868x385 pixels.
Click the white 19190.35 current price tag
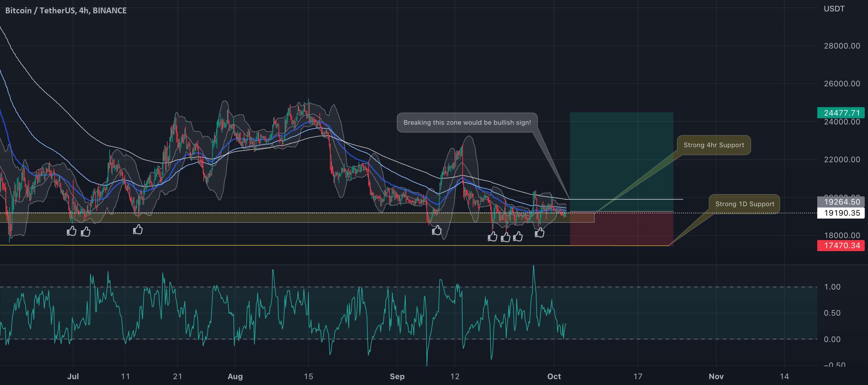[x=841, y=213]
